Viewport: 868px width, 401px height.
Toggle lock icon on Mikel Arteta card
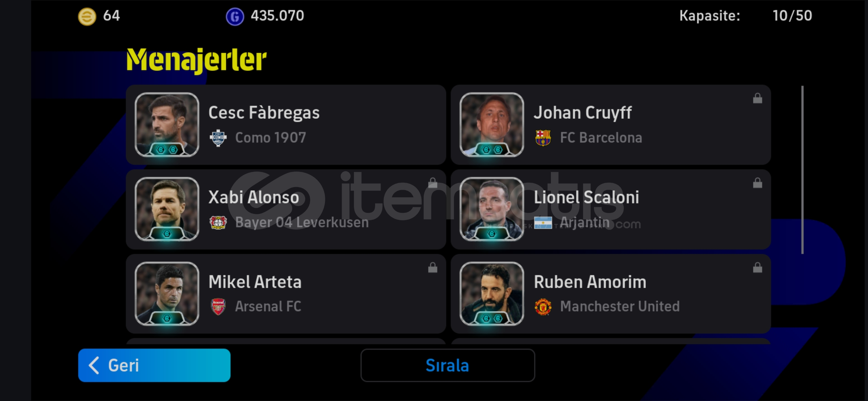click(x=433, y=268)
